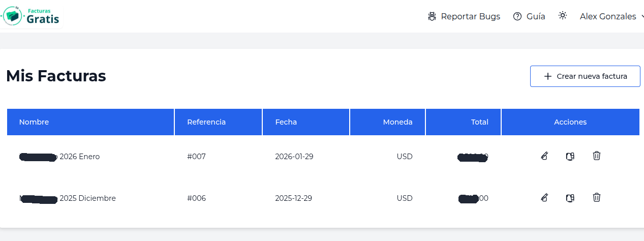This screenshot has height=241, width=644.
Task: Edit the #007 invoice with pencil icon
Action: pyautogui.click(x=544, y=156)
